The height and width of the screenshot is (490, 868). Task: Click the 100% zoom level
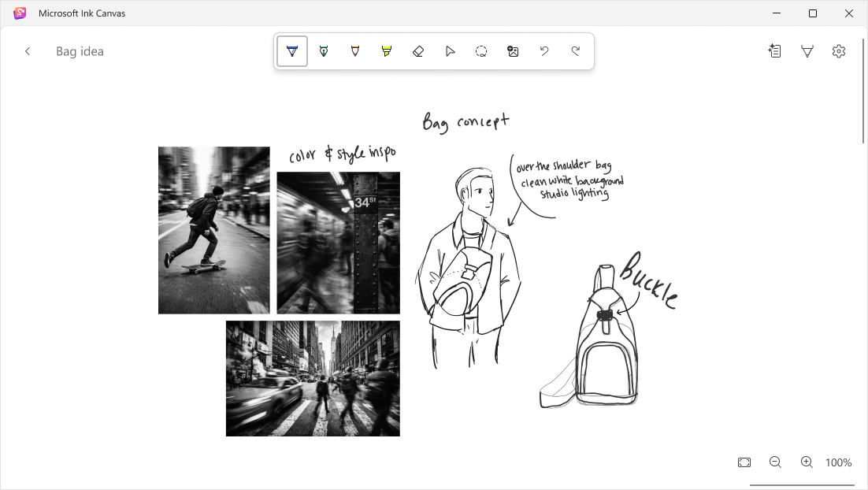point(839,463)
